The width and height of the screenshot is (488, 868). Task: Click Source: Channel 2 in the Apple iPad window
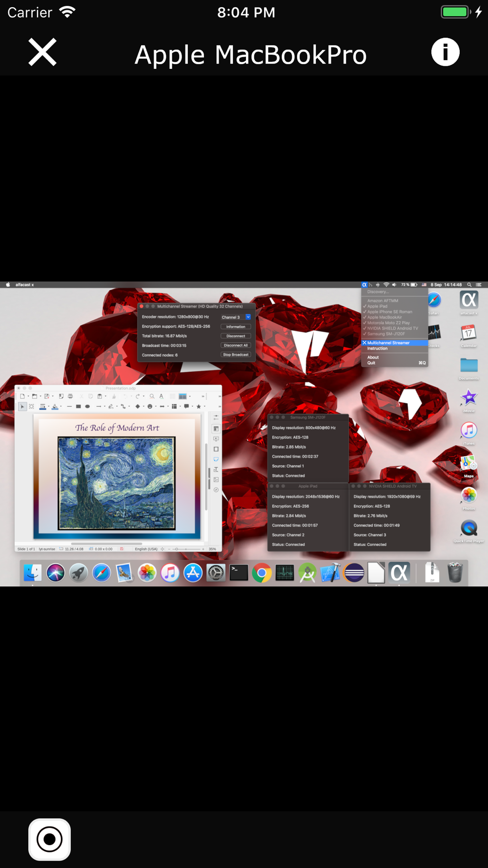(288, 535)
